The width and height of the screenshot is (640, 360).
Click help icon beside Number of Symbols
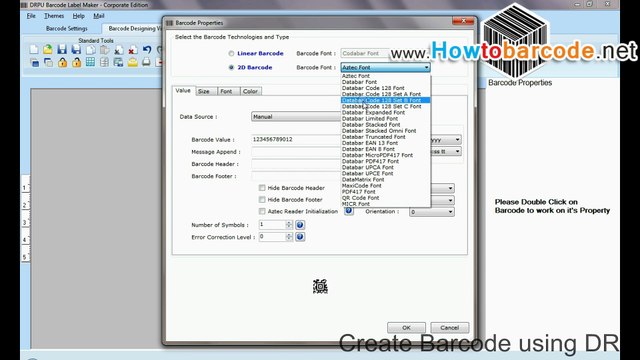(x=300, y=225)
